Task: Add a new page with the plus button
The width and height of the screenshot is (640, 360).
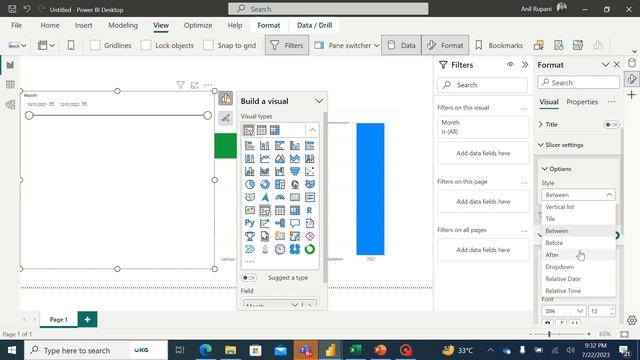Action: pos(87,319)
